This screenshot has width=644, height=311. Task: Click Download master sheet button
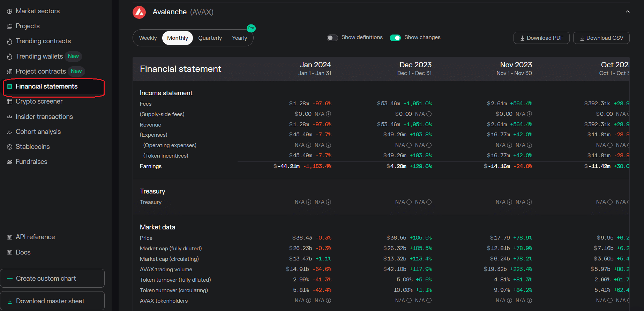pyautogui.click(x=52, y=301)
